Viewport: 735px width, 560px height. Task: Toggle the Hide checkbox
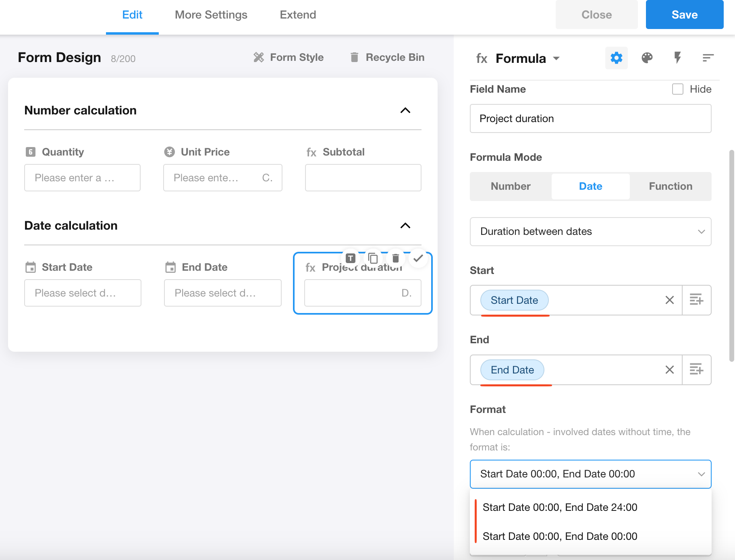(x=678, y=89)
